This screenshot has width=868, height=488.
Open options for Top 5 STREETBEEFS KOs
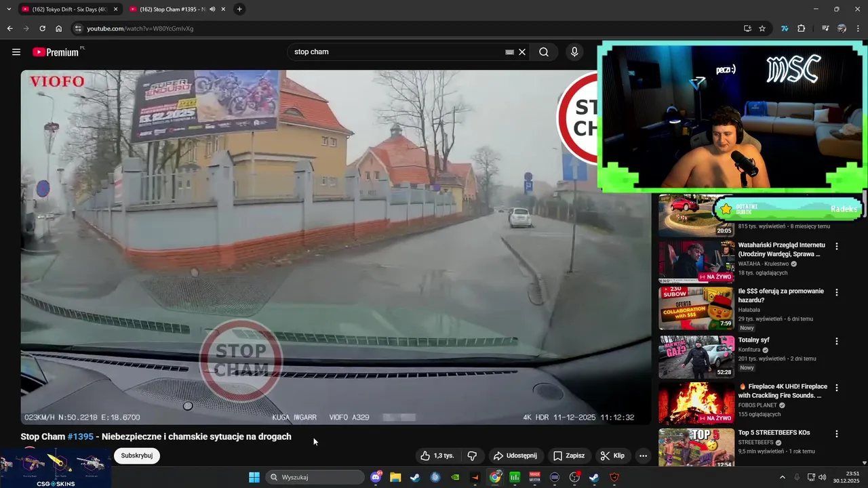[837, 434]
